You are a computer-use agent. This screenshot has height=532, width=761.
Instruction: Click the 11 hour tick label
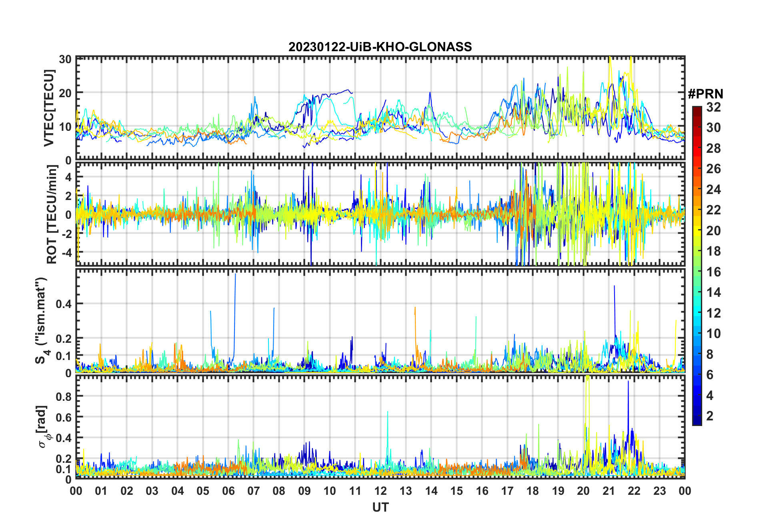pos(355,491)
